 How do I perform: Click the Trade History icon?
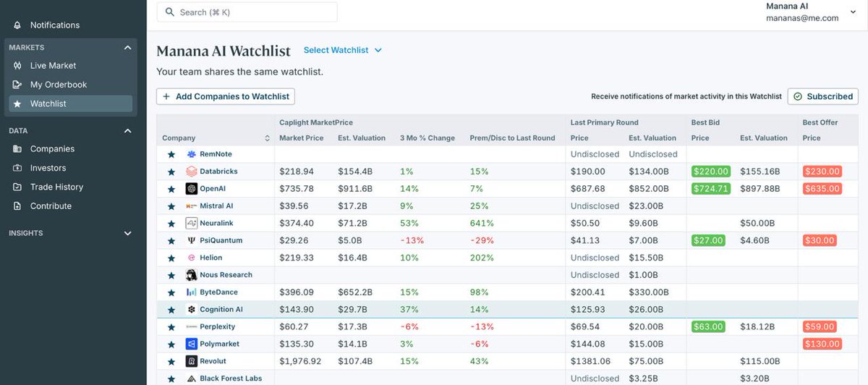tap(17, 187)
